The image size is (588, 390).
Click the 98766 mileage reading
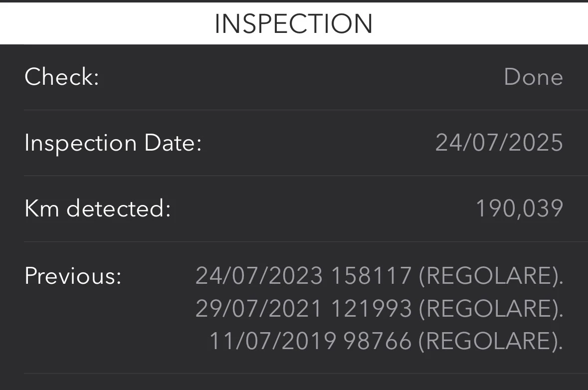click(x=378, y=342)
